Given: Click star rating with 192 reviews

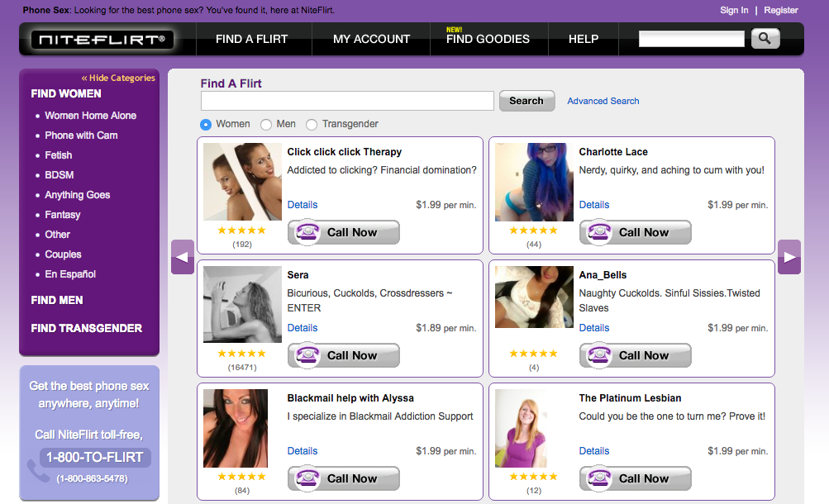Looking at the screenshot, I should pos(241,231).
